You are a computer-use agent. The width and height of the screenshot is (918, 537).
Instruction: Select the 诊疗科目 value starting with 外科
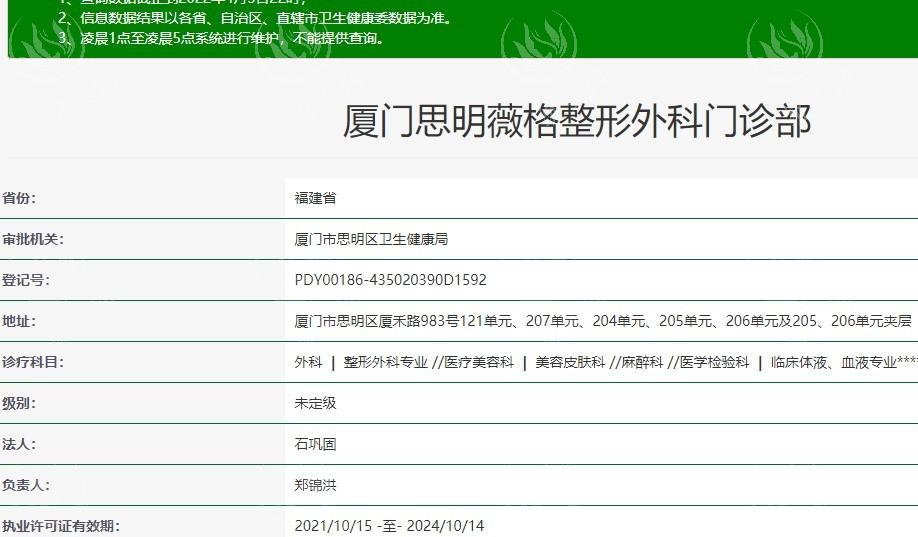pos(606,362)
